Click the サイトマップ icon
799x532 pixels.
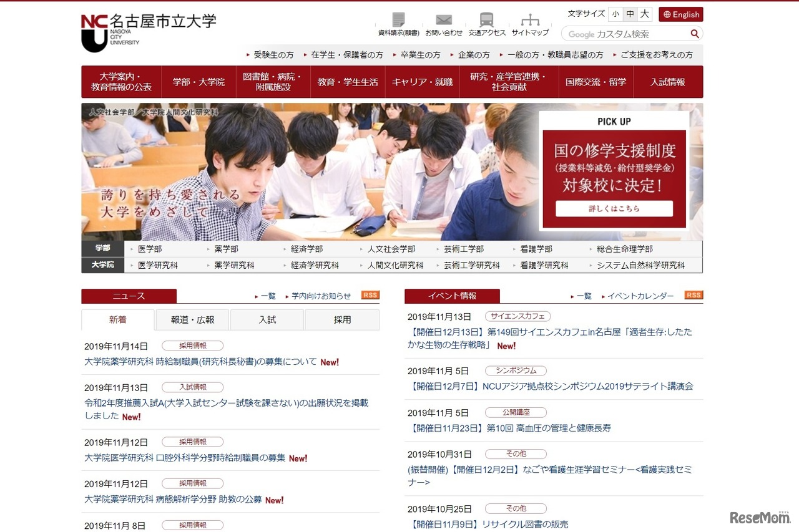(529, 19)
